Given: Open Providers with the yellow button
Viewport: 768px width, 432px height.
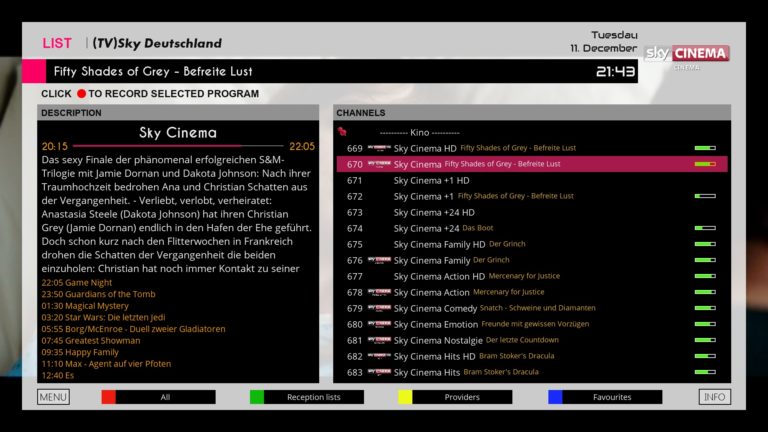Looking at the screenshot, I should pyautogui.click(x=455, y=397).
